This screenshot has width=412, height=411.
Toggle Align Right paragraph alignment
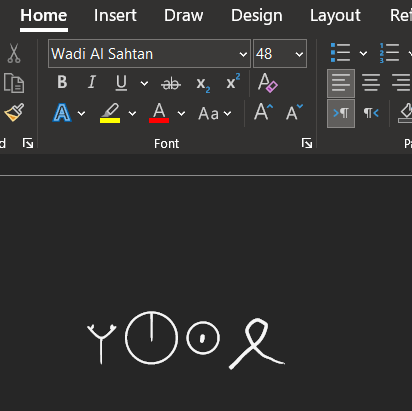coord(401,83)
